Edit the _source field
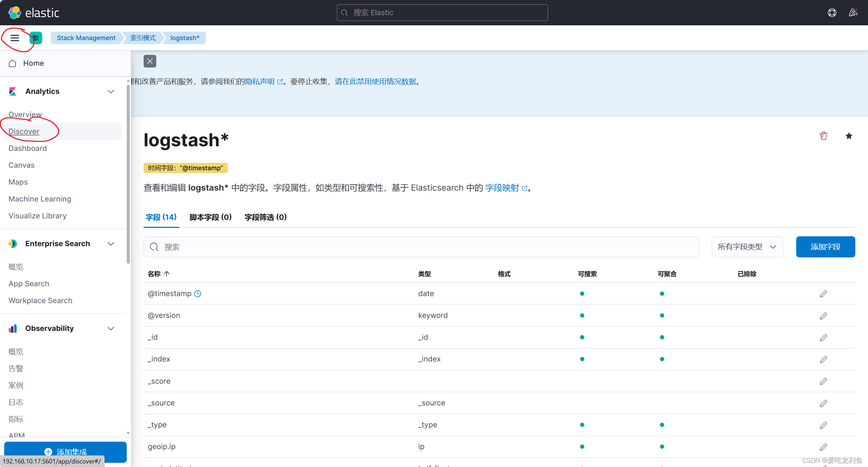This screenshot has width=868, height=467. 823,403
